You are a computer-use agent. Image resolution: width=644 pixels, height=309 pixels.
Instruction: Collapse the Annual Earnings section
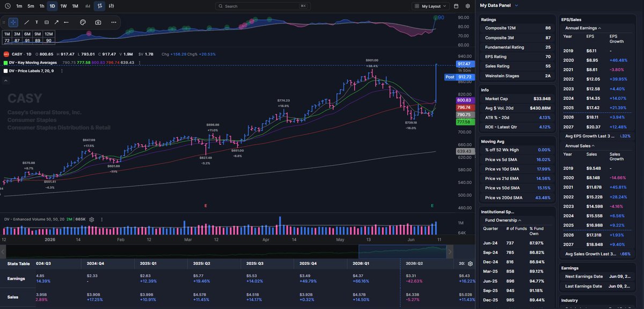tap(583, 28)
